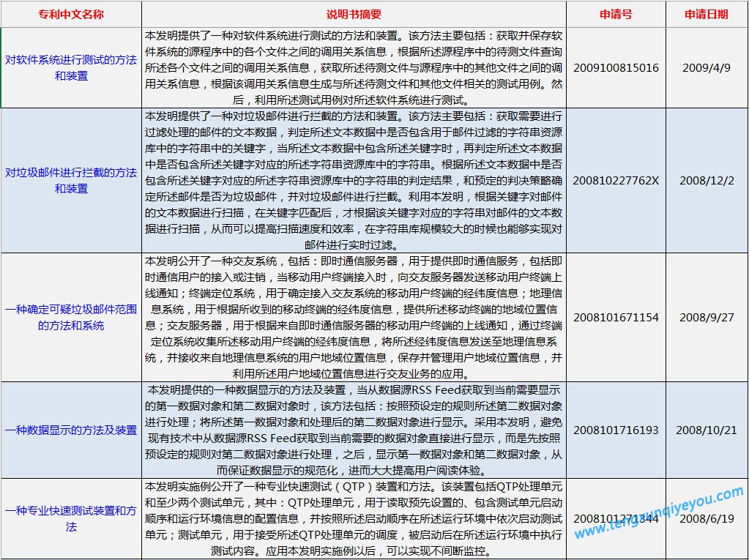Screen dimensions: 749x560
Task: Open the link 一种数据显示的方法及装置
Action: [x=71, y=430]
